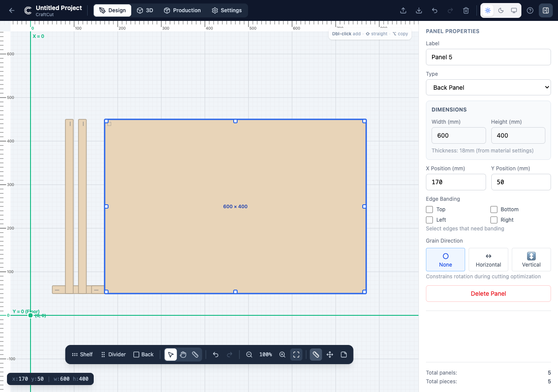Click the fit-to-screen icon

tap(296, 354)
